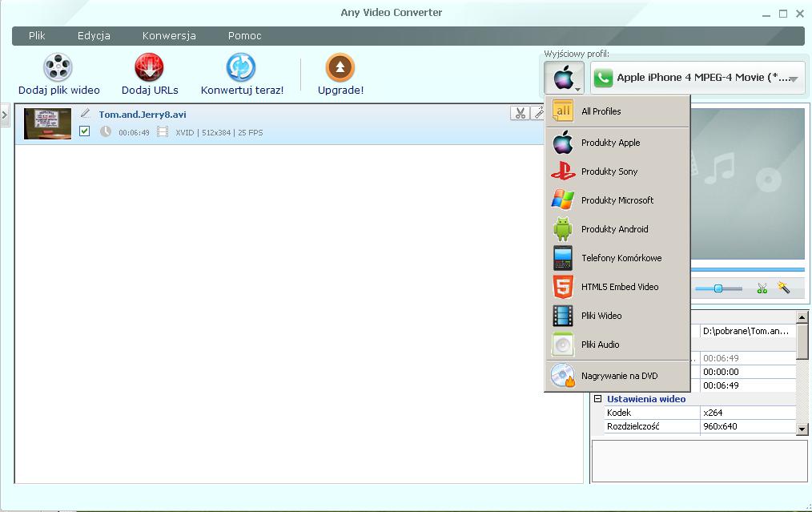Viewport: 812px width, 512px height.
Task: Click the scissors clip button in file row
Action: (520, 113)
